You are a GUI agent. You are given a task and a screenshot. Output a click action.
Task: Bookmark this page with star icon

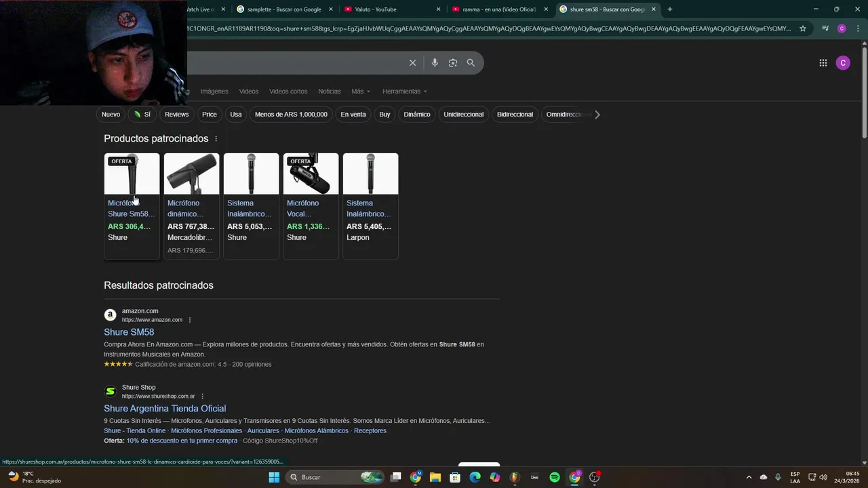(803, 28)
